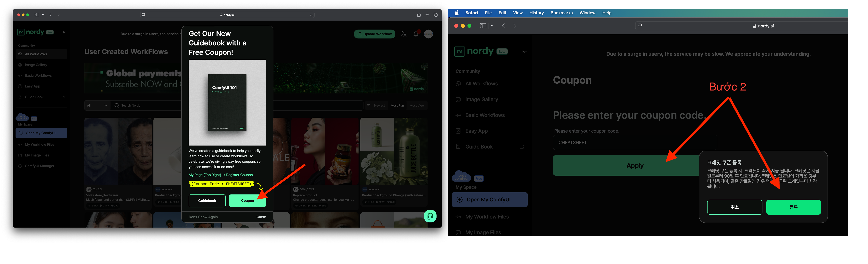
Task: Open the Safari tab overview icon
Action: coord(435,15)
